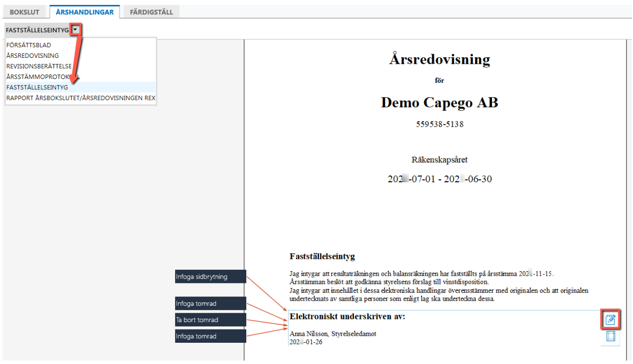Click the Årsredovisning title in the document
The width and height of the screenshot is (633, 364).
(440, 60)
